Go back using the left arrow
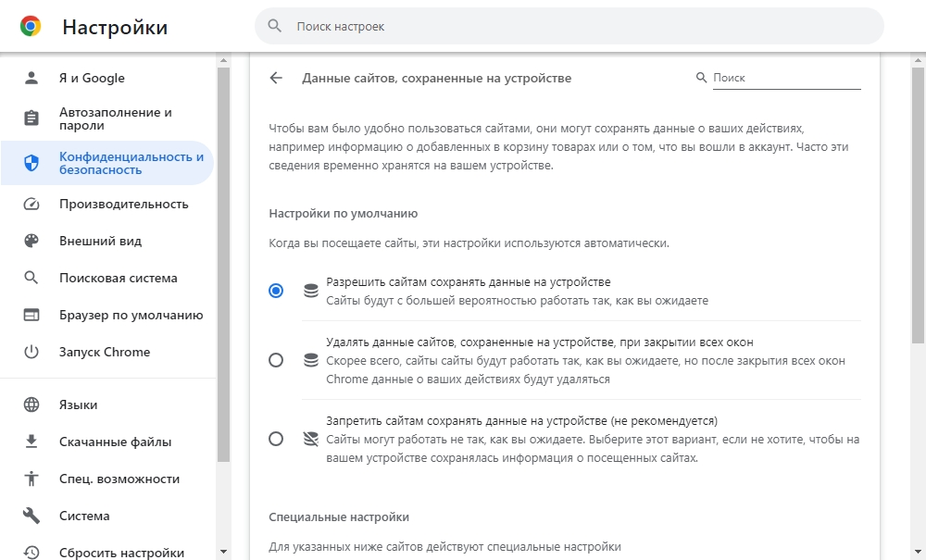Image resolution: width=926 pixels, height=560 pixels. click(x=276, y=78)
